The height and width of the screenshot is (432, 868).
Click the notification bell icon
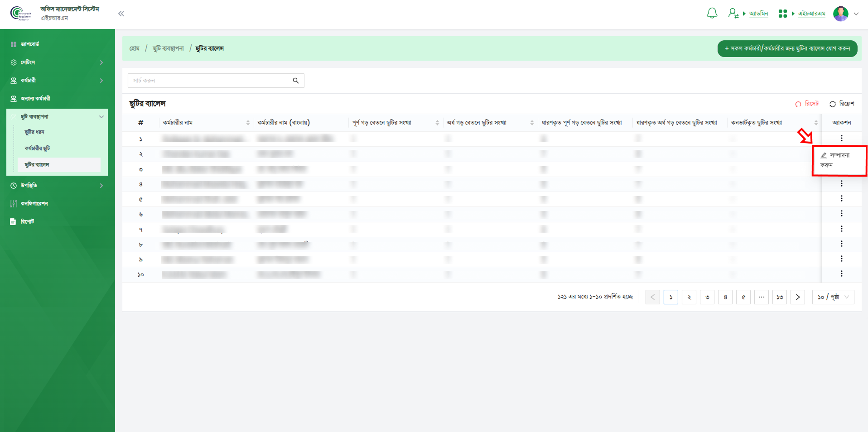click(x=712, y=14)
